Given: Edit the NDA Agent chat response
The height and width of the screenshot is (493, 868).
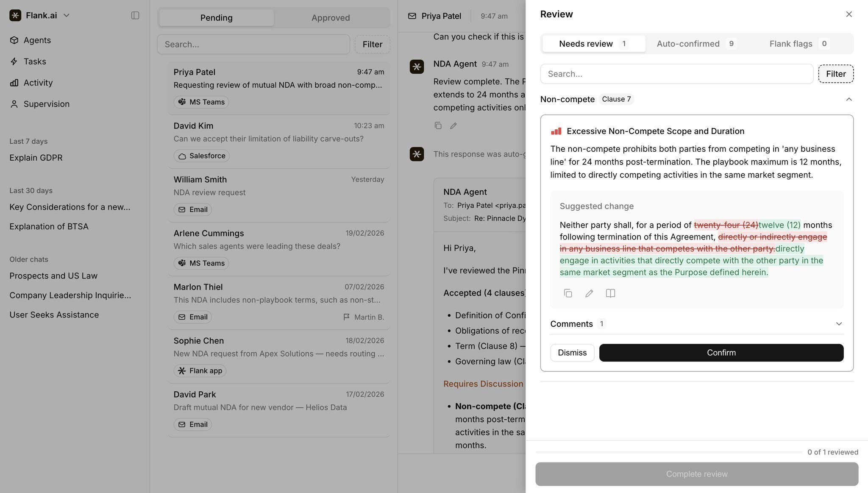Looking at the screenshot, I should (453, 125).
